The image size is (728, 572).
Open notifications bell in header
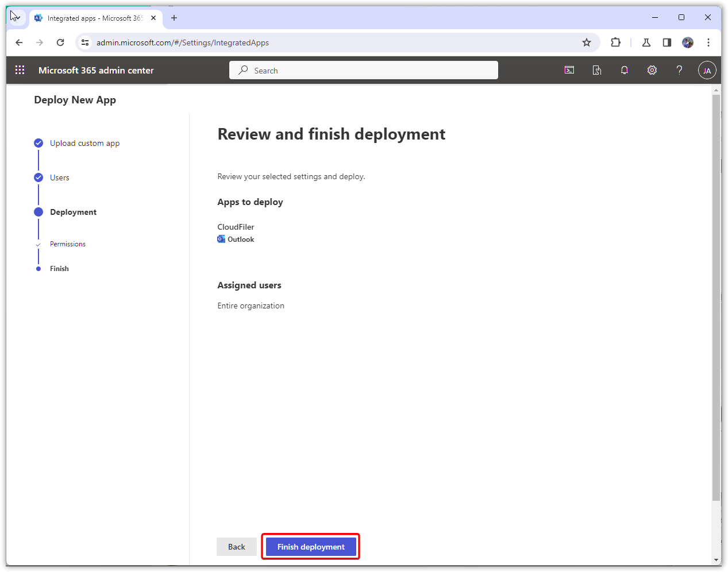coord(625,70)
